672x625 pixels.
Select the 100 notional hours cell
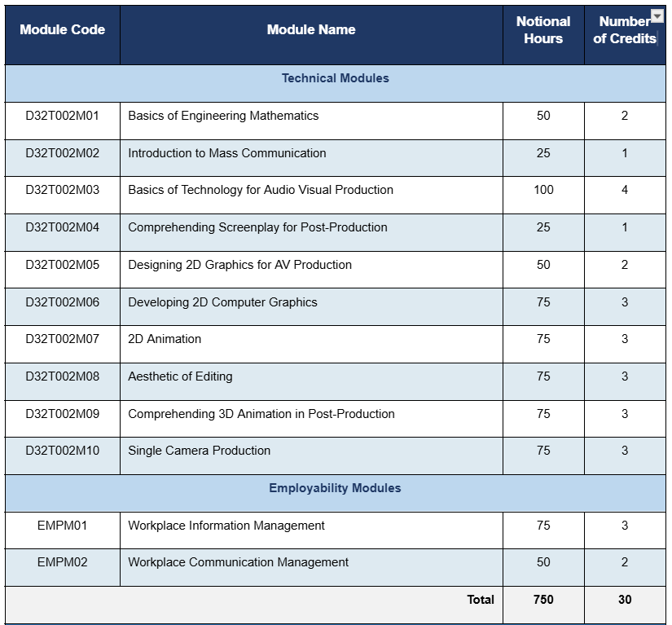[x=543, y=191]
